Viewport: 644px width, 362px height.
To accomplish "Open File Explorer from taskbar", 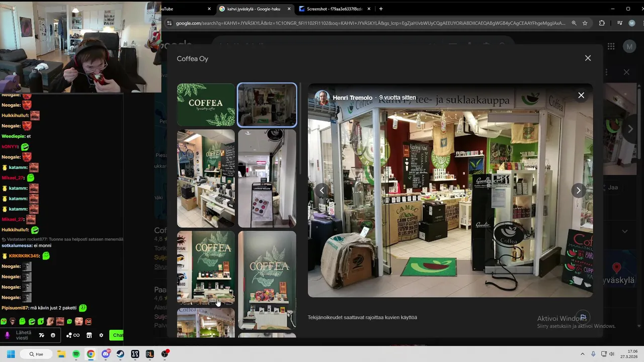I will [61, 354].
